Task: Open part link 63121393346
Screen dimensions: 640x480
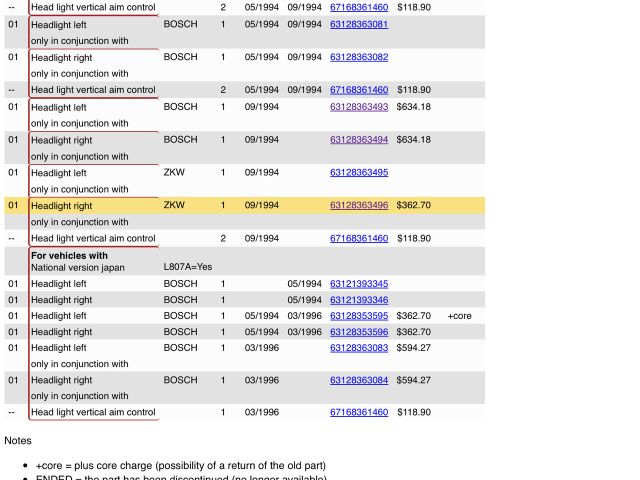Action: (359, 300)
